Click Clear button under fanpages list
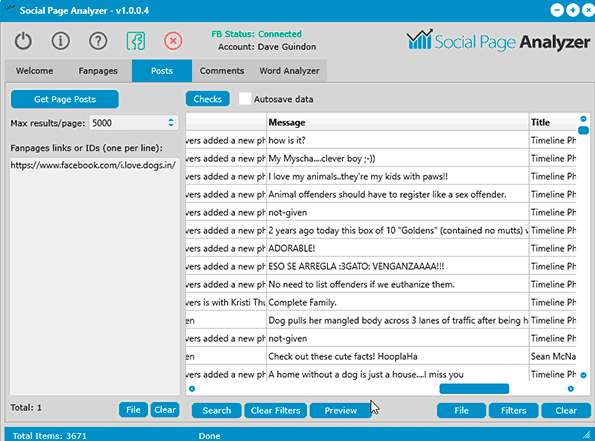Image resolution: width=595 pixels, height=441 pixels. 165,410
